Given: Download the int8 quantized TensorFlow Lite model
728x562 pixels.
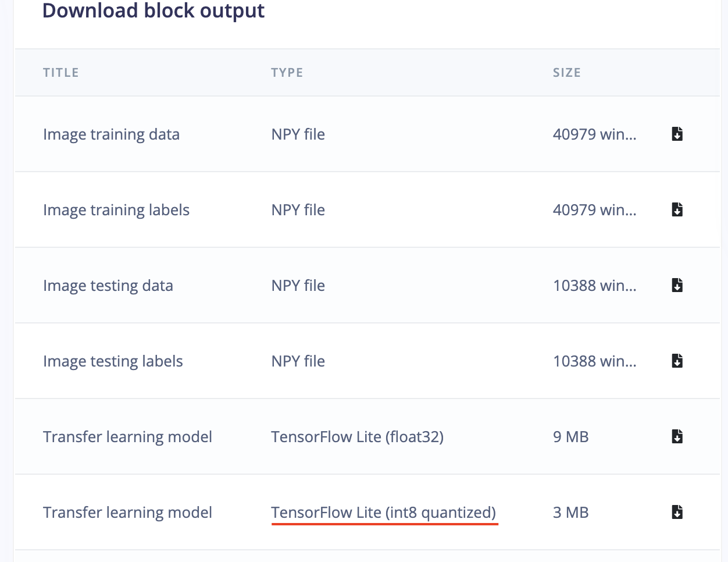Looking at the screenshot, I should coord(677,512).
